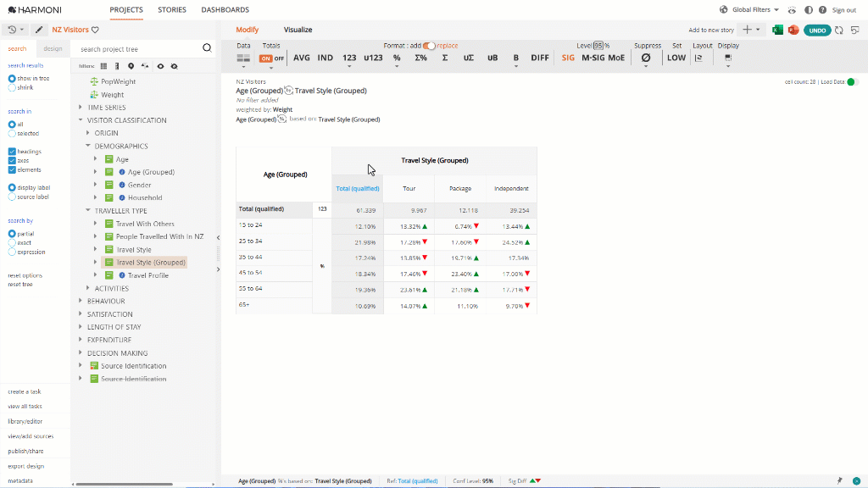
Task: Select the column grid filter icon
Action: pos(103,66)
